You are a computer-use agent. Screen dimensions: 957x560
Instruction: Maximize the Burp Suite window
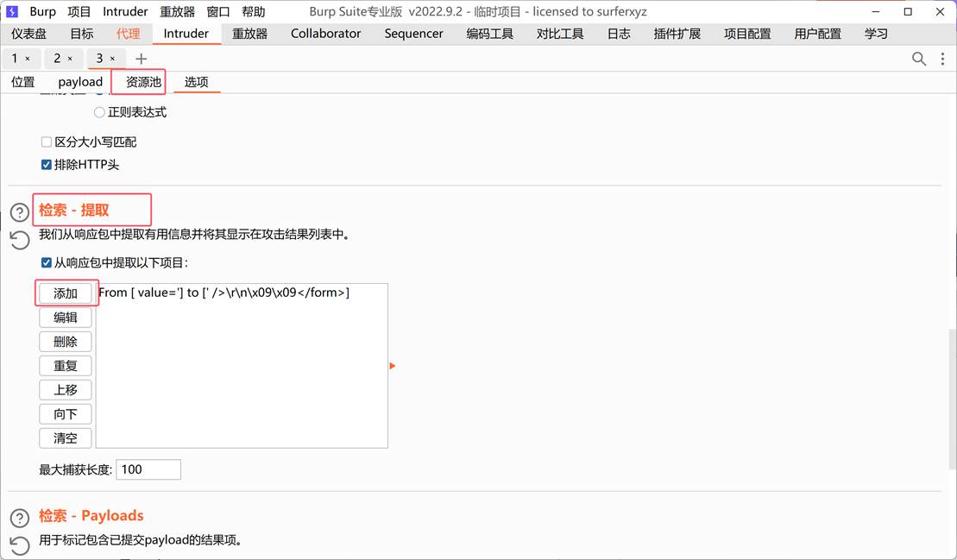(908, 11)
